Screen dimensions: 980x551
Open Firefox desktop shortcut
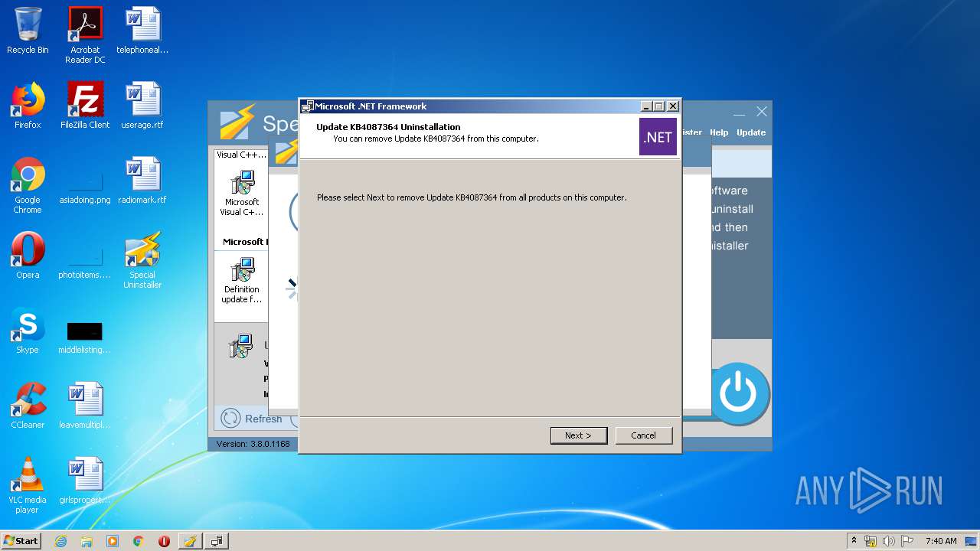[28, 106]
